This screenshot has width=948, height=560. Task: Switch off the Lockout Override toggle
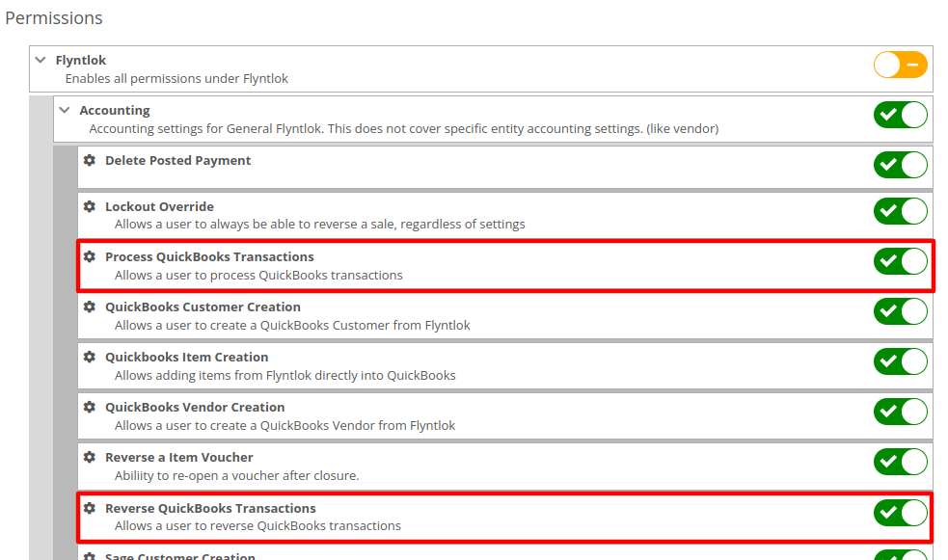[x=900, y=211]
